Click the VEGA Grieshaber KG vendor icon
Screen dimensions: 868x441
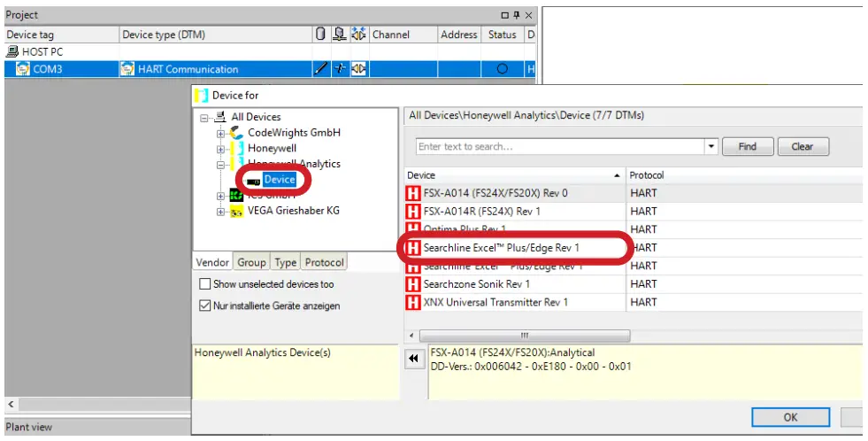click(236, 211)
